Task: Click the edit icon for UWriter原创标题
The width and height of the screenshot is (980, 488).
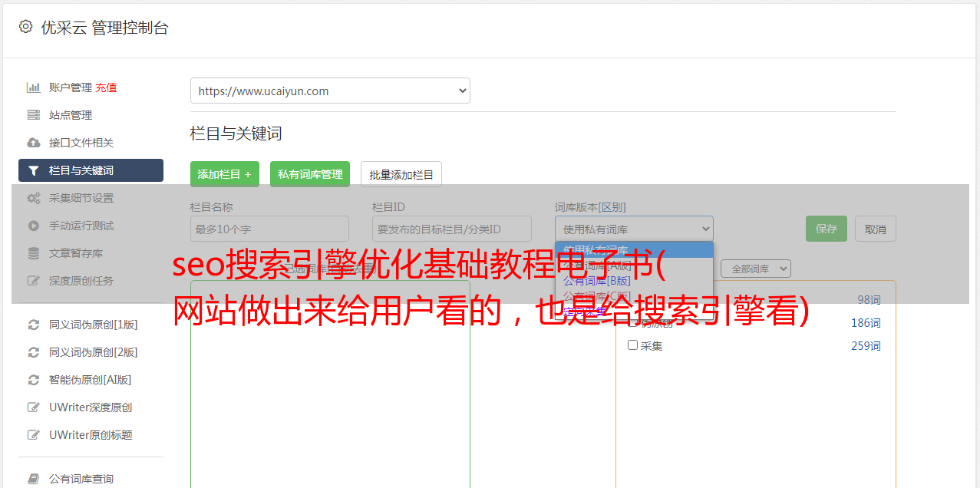Action: [x=33, y=435]
